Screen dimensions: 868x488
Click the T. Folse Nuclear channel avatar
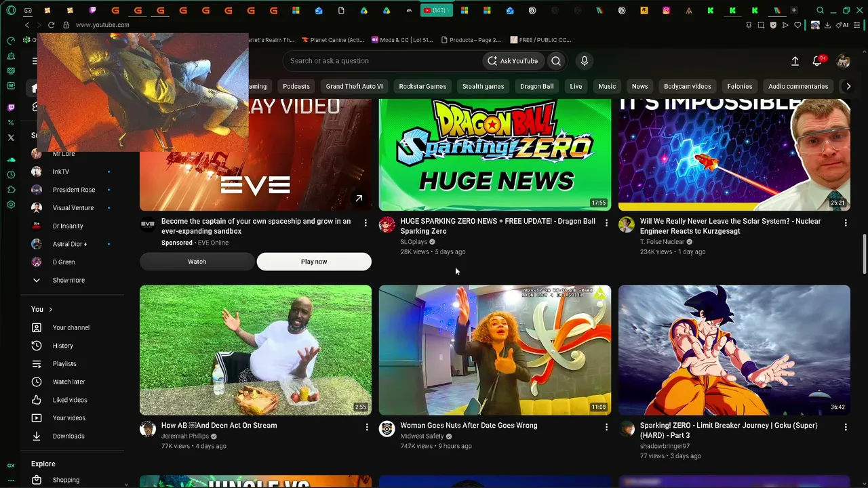point(627,225)
